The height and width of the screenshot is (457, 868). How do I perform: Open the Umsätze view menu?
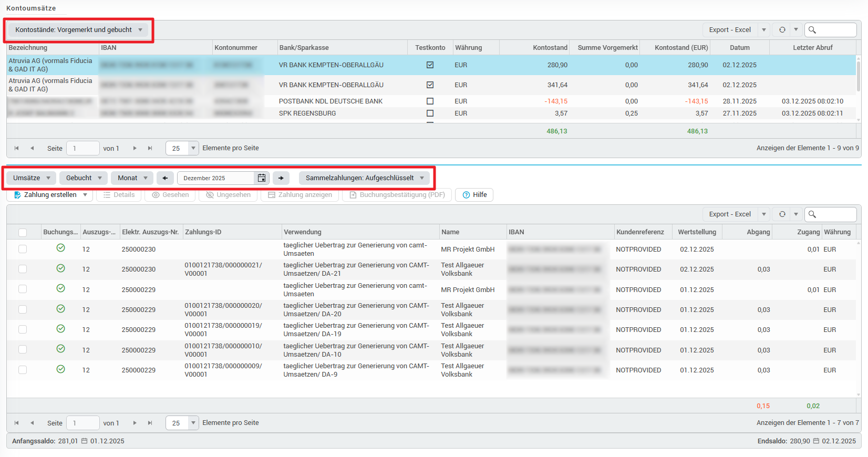[32, 178]
